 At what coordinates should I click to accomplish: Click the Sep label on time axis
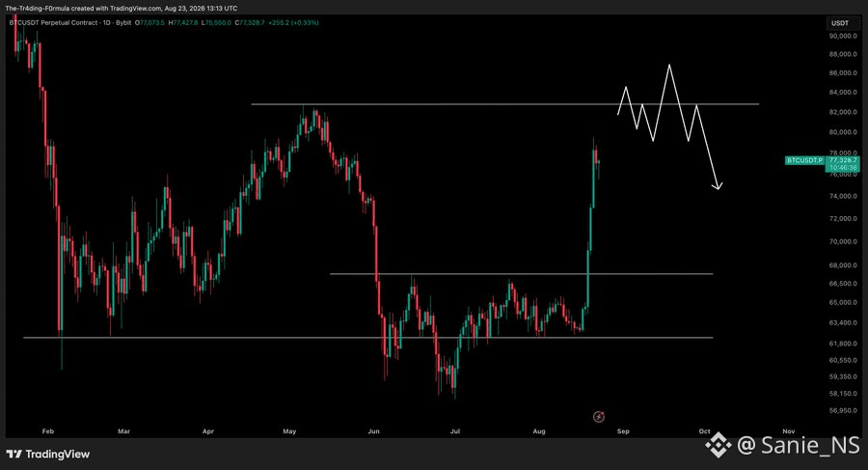click(x=623, y=431)
